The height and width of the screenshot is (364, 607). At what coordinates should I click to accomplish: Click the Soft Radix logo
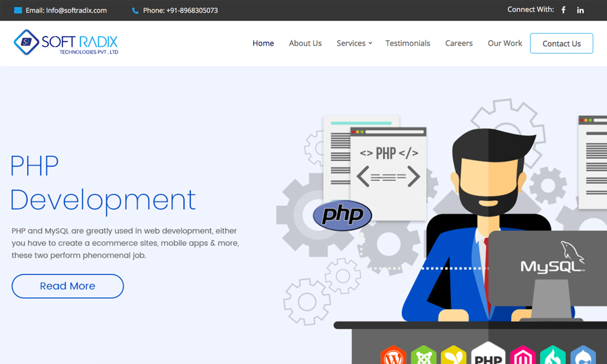[66, 42]
